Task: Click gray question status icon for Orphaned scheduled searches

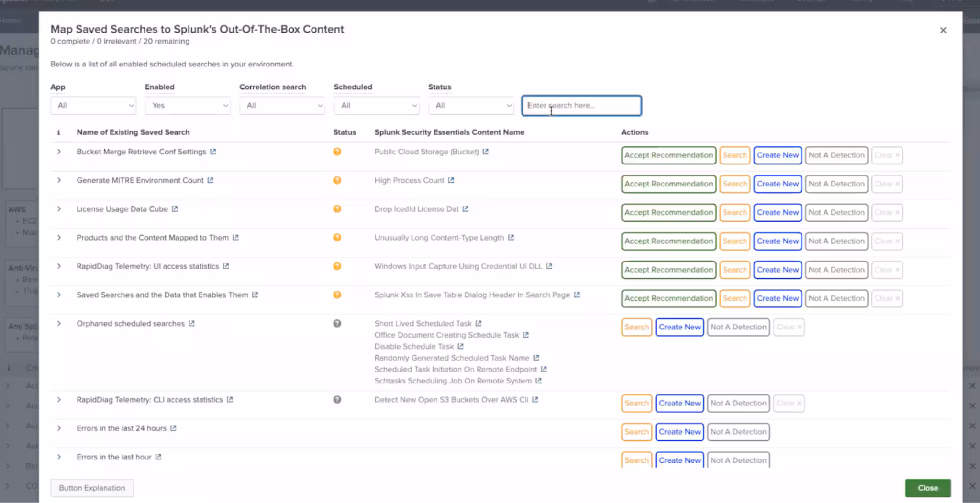Action: coord(337,324)
